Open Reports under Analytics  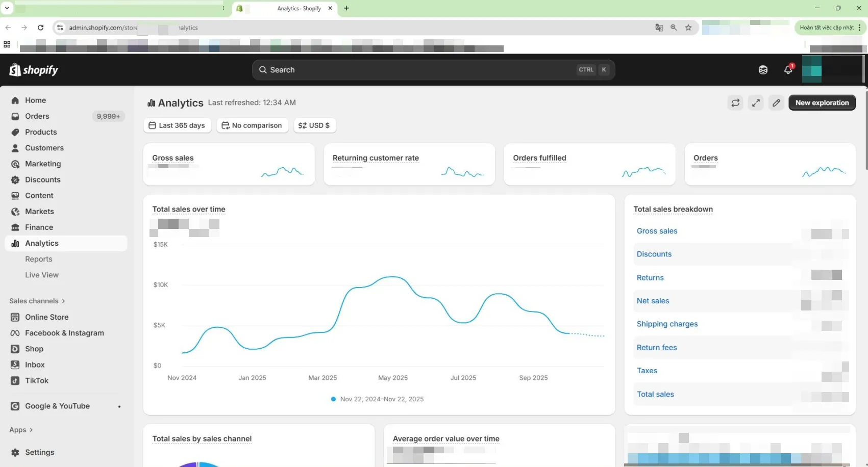coord(39,259)
